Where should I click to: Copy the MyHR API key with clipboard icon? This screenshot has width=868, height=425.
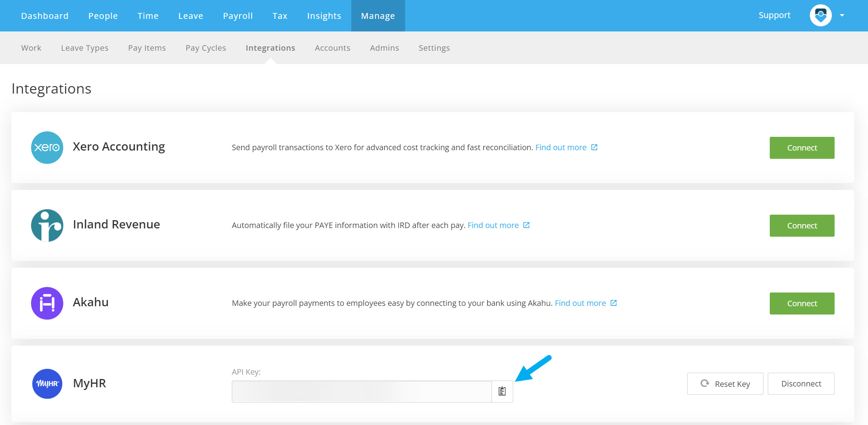click(x=502, y=391)
